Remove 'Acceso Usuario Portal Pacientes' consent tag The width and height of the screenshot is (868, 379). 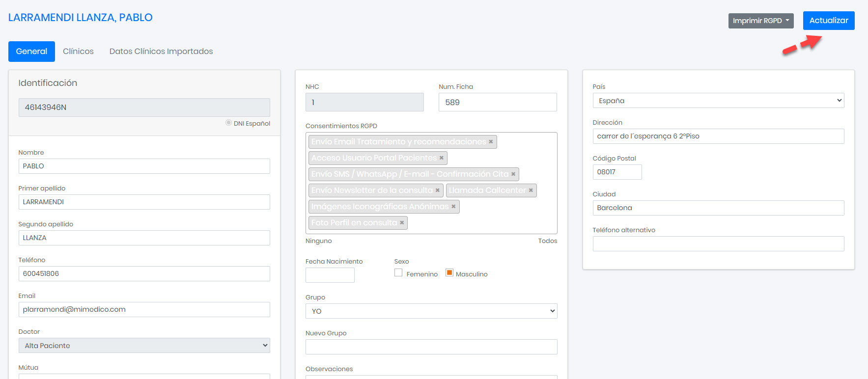pyautogui.click(x=441, y=158)
